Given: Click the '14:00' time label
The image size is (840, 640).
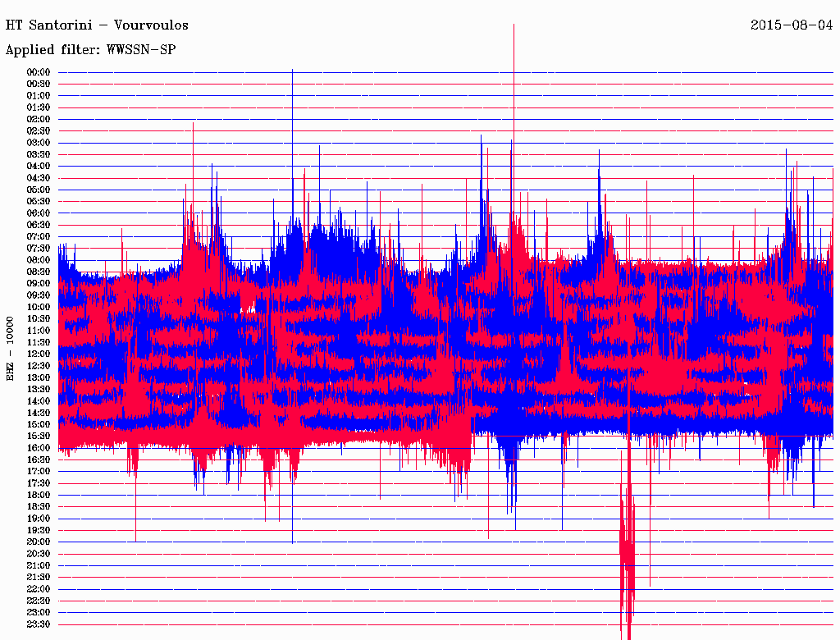Looking at the screenshot, I should tap(39, 401).
